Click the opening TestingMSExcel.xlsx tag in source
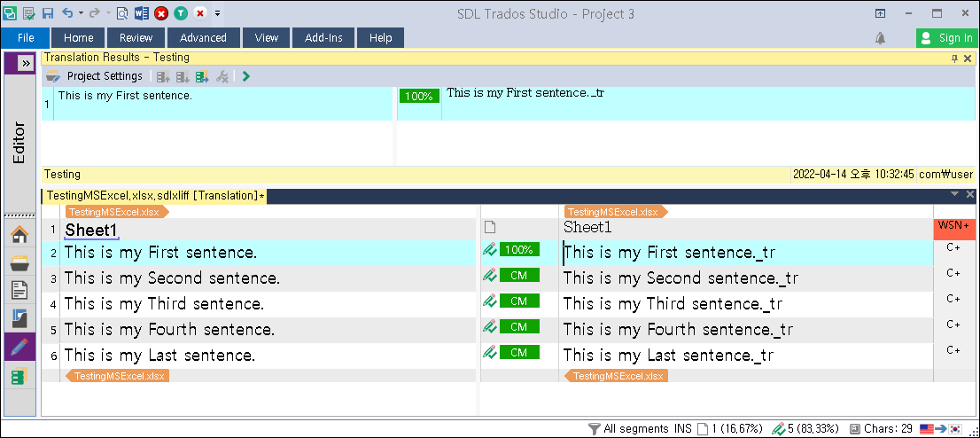Image resolution: width=980 pixels, height=438 pixels. point(117,212)
